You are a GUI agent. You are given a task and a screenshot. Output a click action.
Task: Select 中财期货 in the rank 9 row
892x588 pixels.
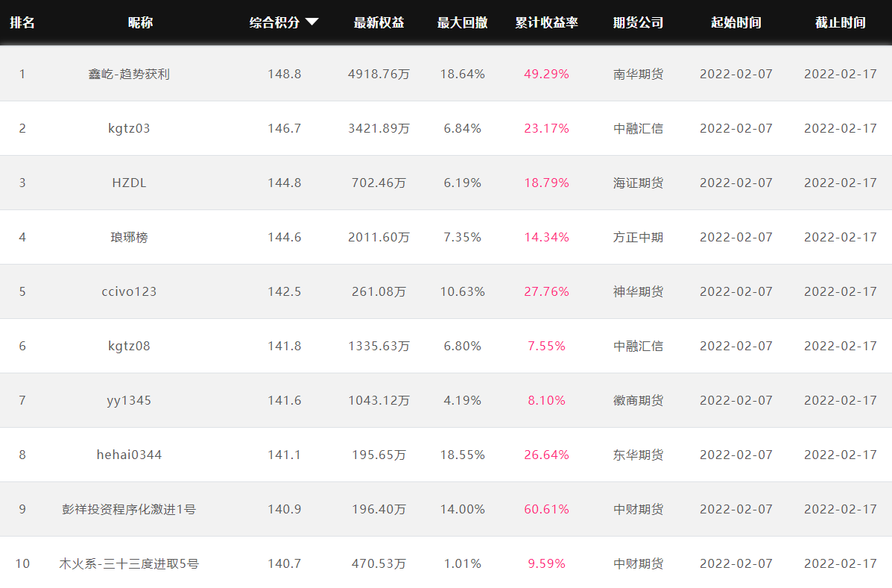(639, 509)
